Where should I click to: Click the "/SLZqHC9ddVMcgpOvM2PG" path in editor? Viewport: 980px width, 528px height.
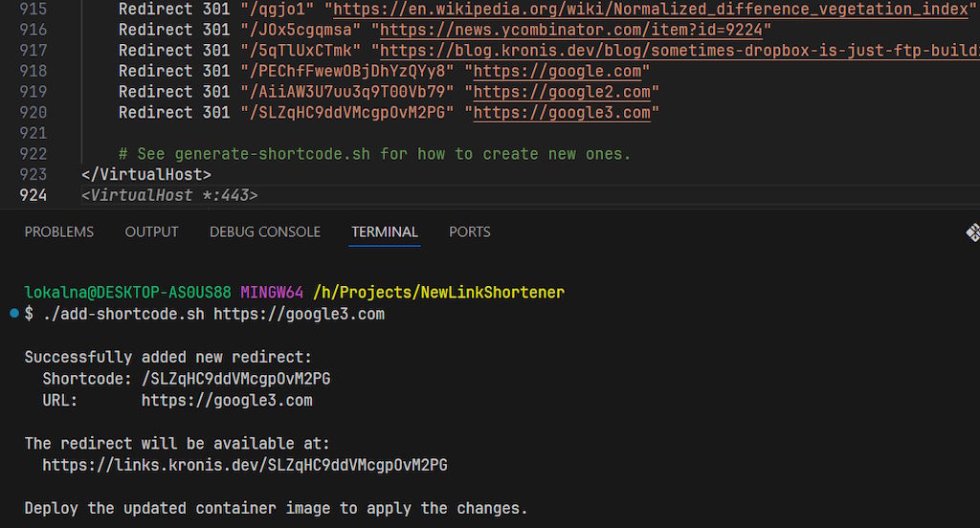tap(346, 113)
